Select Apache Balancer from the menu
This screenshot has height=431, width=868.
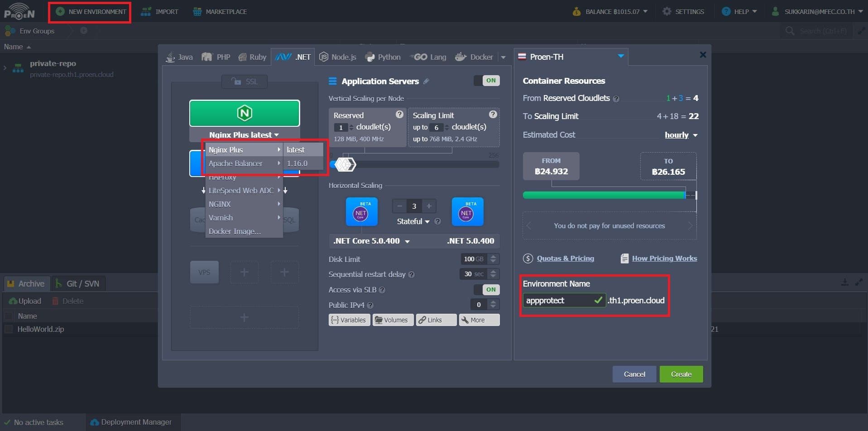[235, 163]
